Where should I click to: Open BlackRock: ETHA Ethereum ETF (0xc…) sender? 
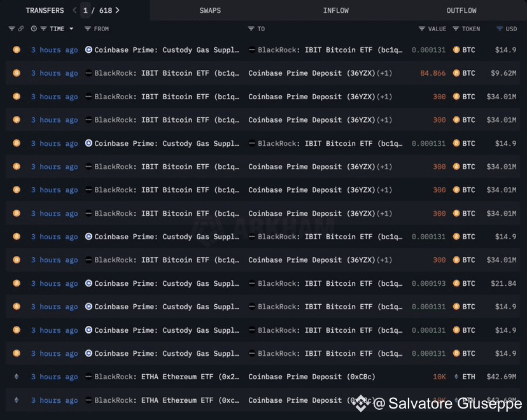click(167, 400)
